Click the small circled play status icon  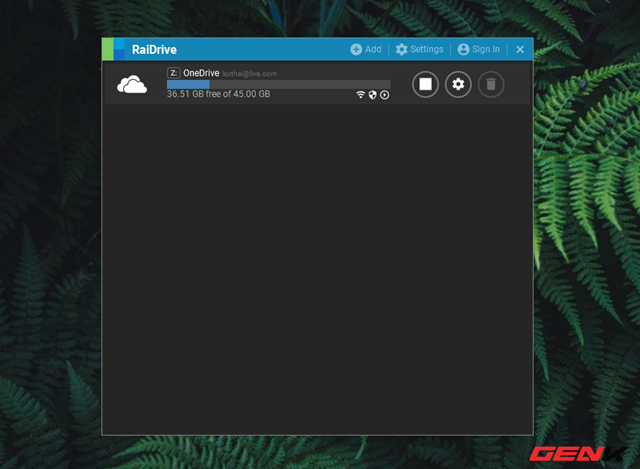[x=385, y=95]
